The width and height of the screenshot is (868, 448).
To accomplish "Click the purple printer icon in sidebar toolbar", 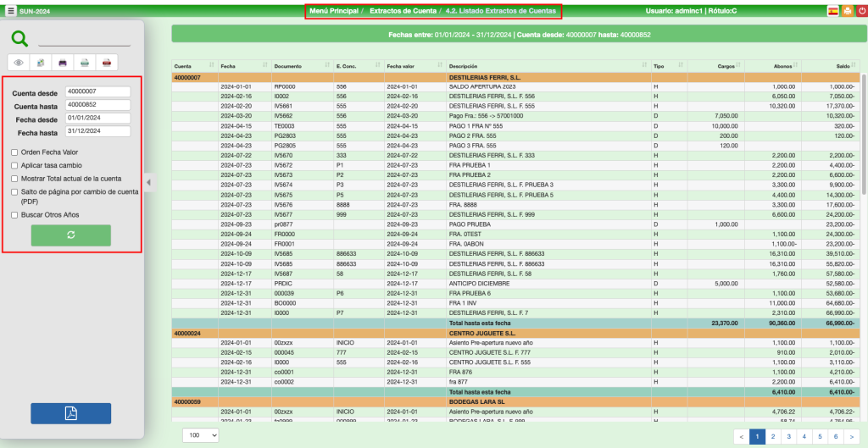I will 63,63.
